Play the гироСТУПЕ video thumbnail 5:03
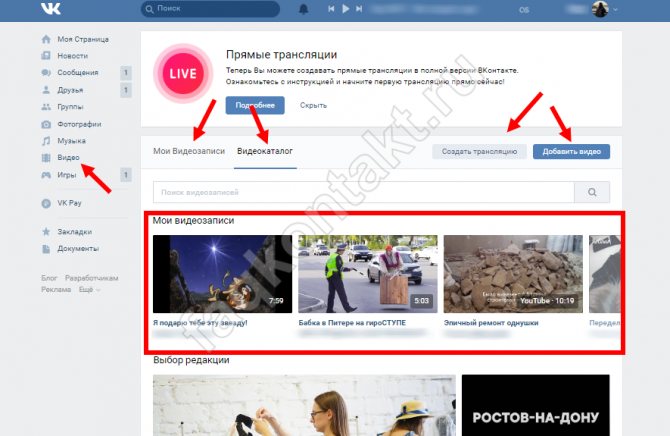The width and height of the screenshot is (670, 436). coord(368,274)
